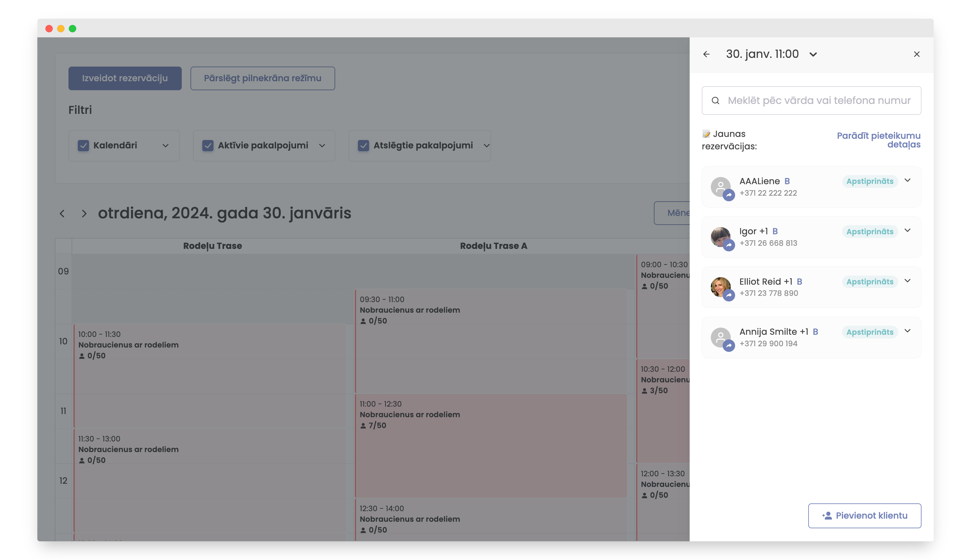Image resolution: width=971 pixels, height=560 pixels.
Task: Click AAALiene's avatar share badge
Action: pyautogui.click(x=729, y=195)
